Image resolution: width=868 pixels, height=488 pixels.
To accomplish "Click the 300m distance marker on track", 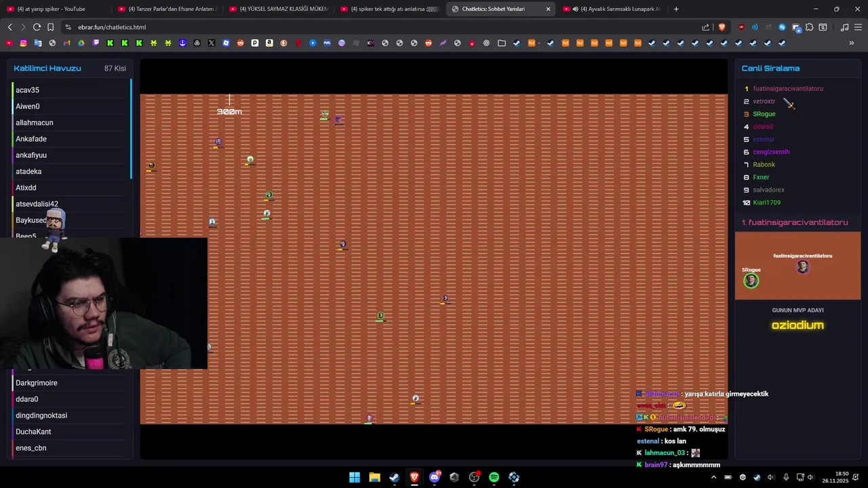I will pyautogui.click(x=229, y=112).
